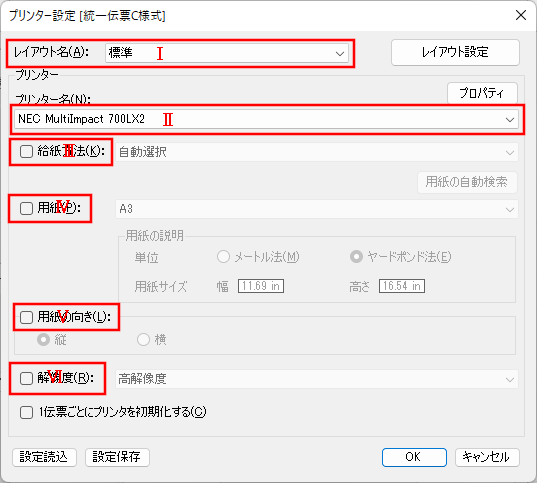Check the 用紙の向き(L) checkbox
The width and height of the screenshot is (537, 483).
[x=26, y=317]
